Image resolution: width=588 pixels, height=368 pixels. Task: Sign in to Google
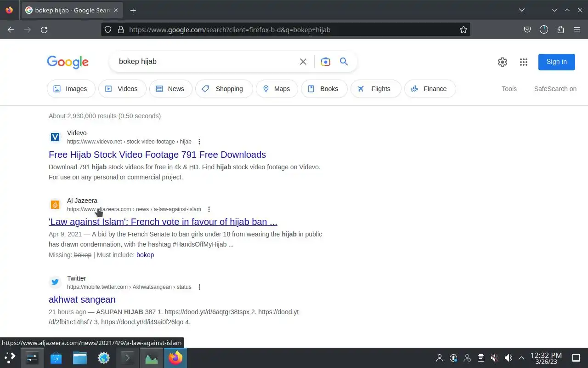(556, 62)
